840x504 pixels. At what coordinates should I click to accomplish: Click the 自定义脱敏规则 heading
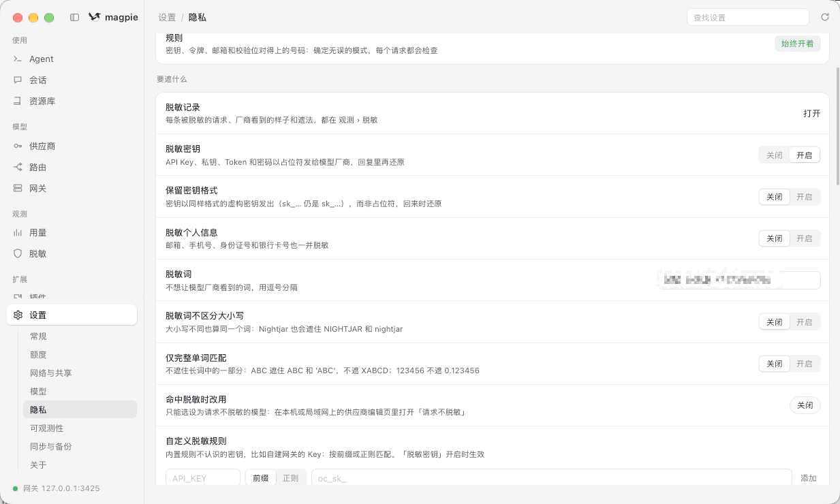coord(196,441)
